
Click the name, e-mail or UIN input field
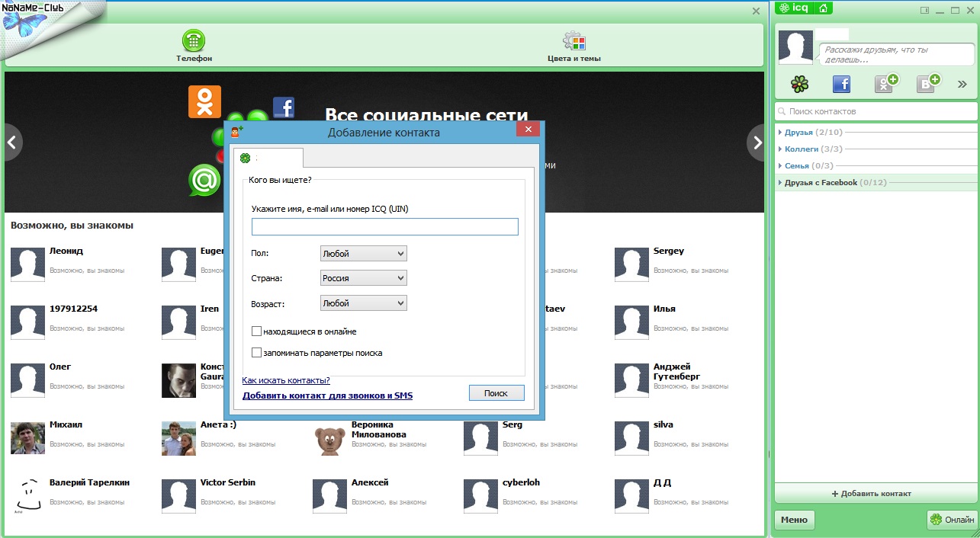(385, 226)
